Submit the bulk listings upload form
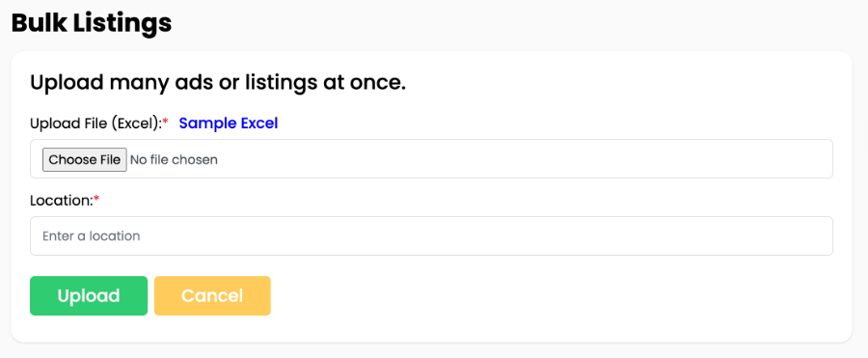 [89, 296]
